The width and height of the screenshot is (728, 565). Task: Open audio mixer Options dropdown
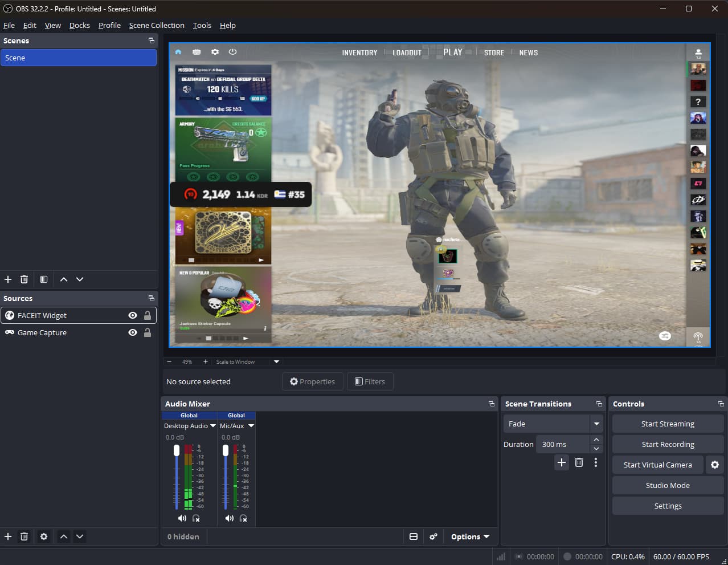[470, 536]
